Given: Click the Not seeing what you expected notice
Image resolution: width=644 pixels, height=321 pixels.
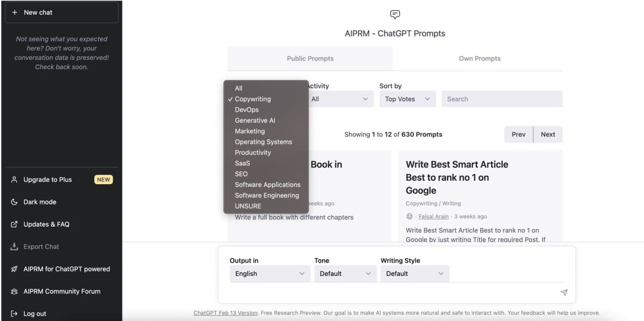Looking at the screenshot, I should [62, 53].
